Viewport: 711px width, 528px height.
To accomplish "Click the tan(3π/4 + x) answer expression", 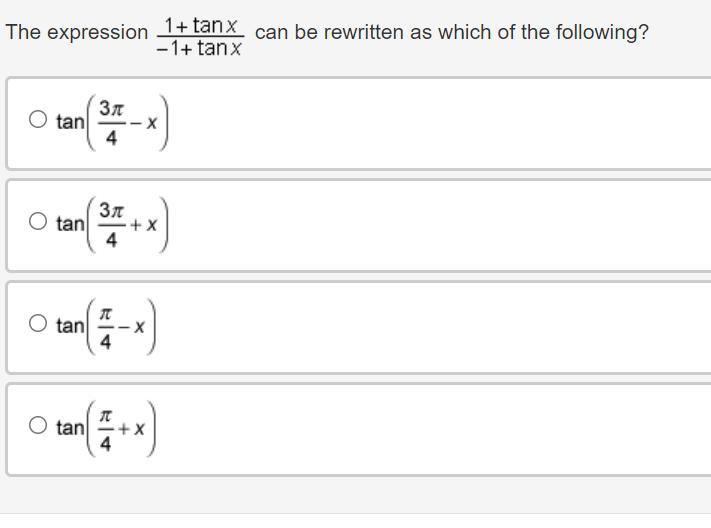I will tap(113, 224).
